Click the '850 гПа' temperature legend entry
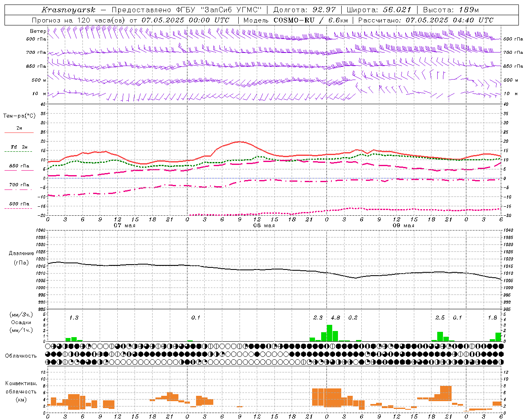The image size is (525, 420). point(19,166)
